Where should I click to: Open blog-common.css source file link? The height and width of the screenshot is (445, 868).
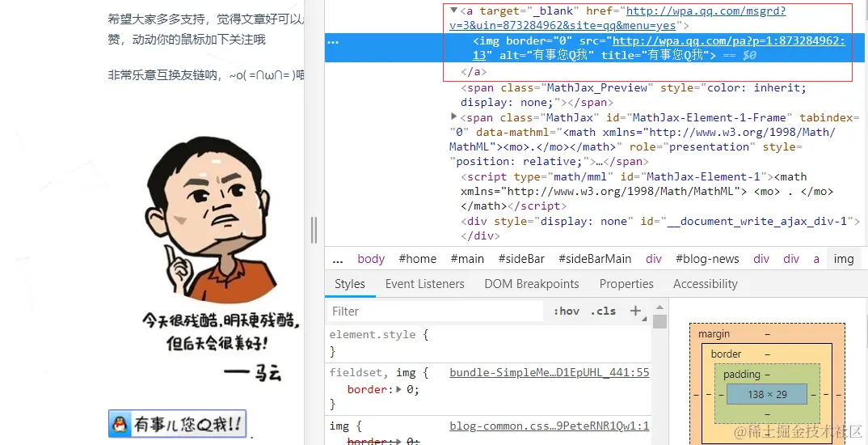(549, 426)
